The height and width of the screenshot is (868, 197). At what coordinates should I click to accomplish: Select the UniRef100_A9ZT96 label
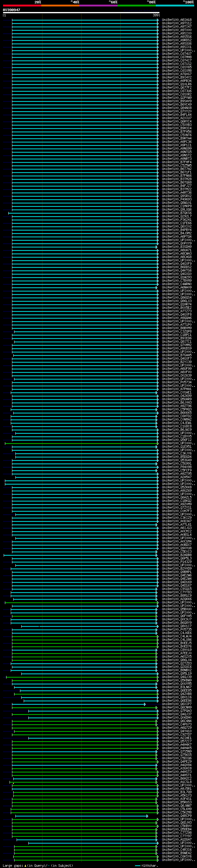pyautogui.click(x=177, y=406)
